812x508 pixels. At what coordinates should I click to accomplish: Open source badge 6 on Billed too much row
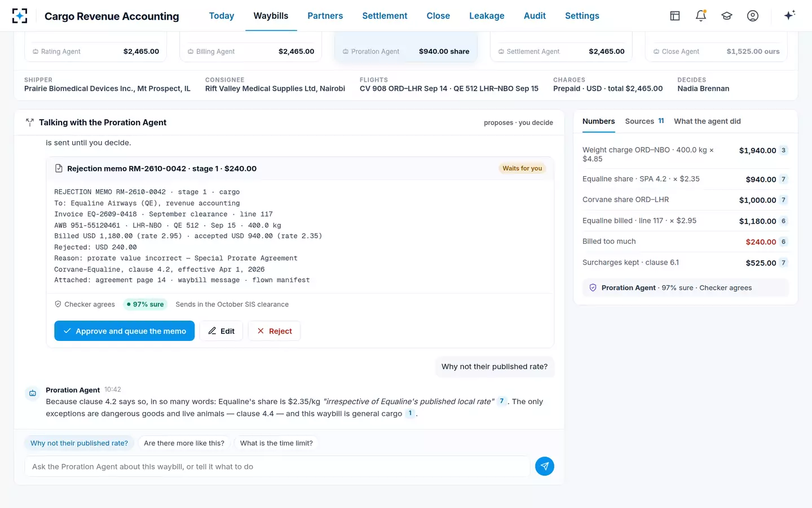coord(783,242)
